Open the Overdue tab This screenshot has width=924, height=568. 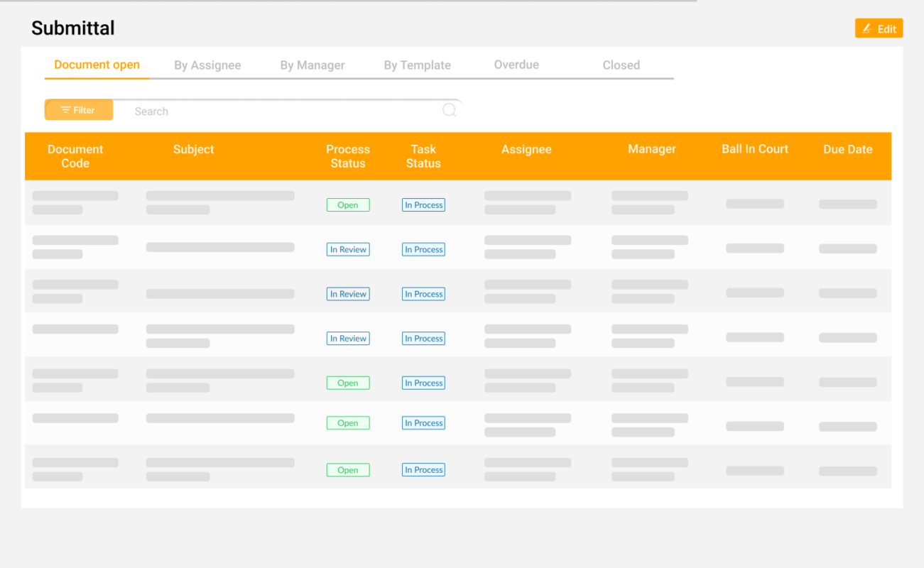tap(516, 65)
